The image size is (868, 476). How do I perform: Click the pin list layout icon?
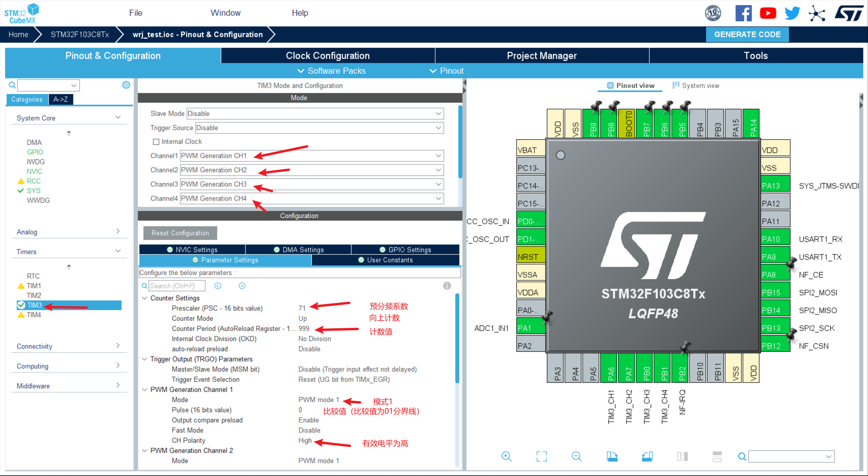(717, 456)
